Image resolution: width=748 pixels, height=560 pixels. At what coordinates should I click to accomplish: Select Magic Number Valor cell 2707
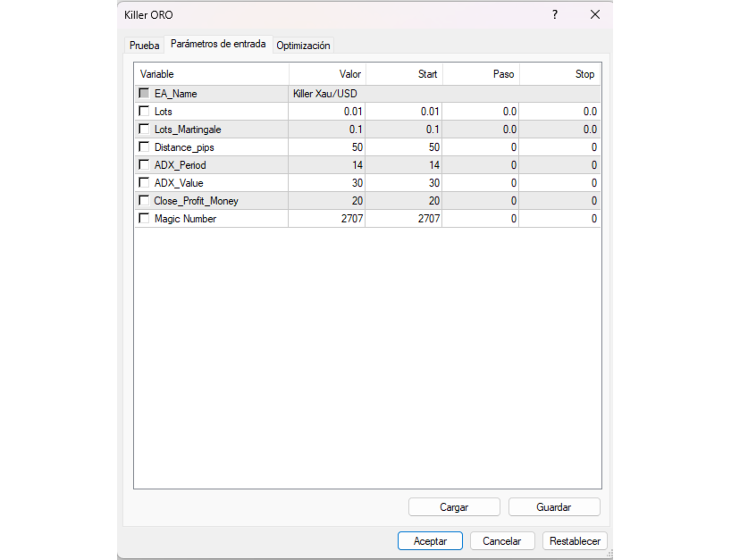tap(327, 219)
